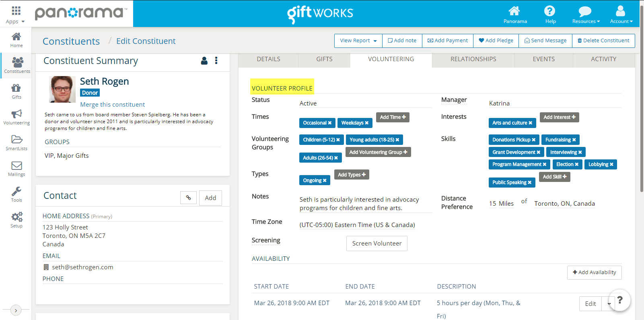Expand the Account dropdown menu
The width and height of the screenshot is (644, 320).
[621, 14]
